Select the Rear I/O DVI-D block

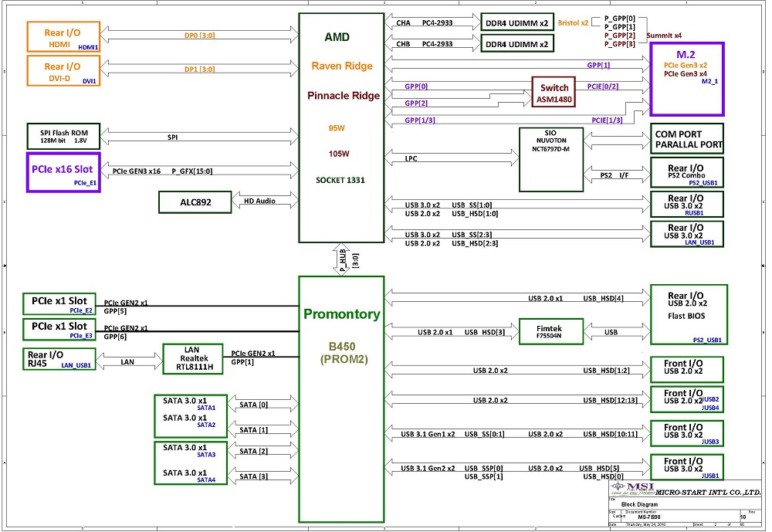[x=64, y=72]
